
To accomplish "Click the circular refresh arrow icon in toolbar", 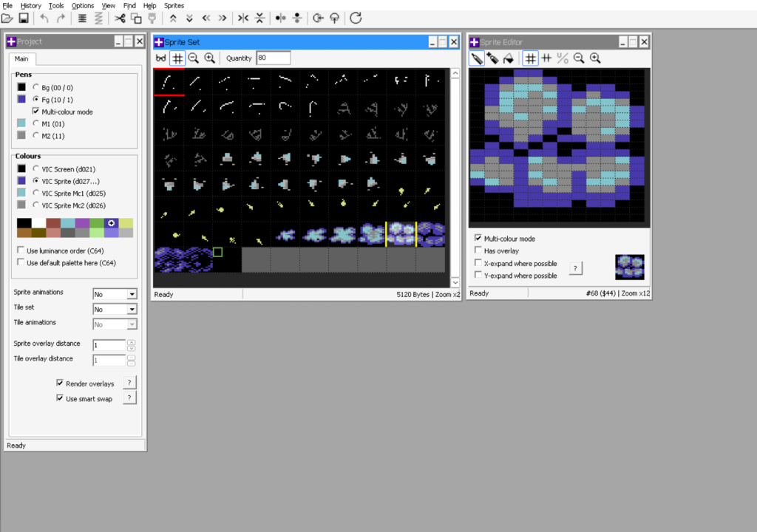I will [x=356, y=18].
